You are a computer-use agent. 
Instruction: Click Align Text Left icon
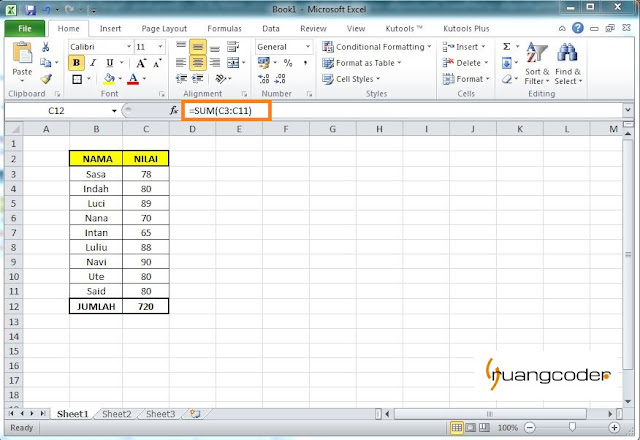tap(181, 63)
